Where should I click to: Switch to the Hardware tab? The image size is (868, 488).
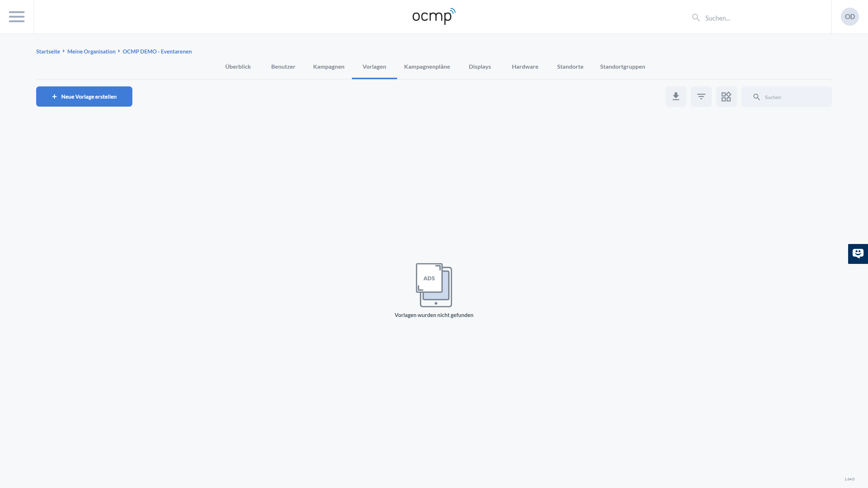click(525, 67)
